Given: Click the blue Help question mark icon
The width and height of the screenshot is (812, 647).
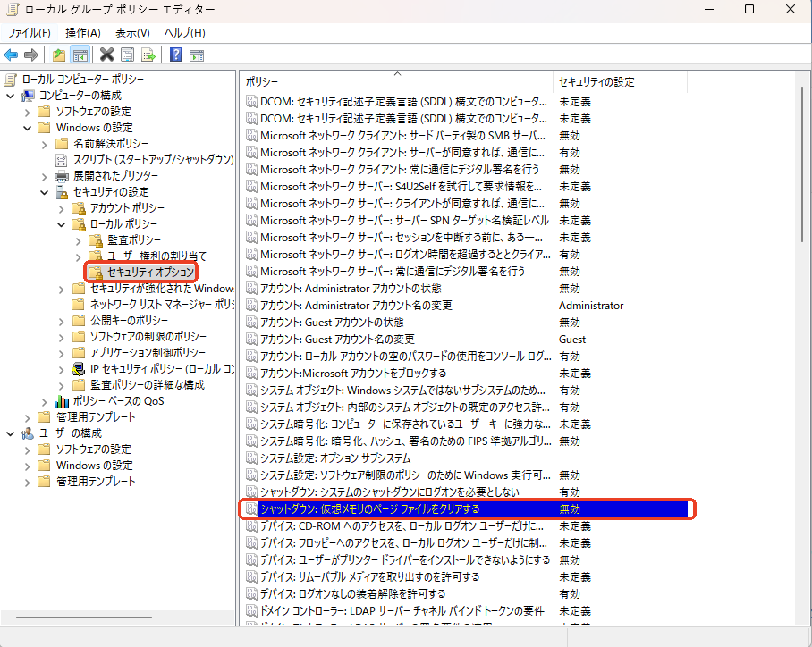Looking at the screenshot, I should tap(176, 55).
